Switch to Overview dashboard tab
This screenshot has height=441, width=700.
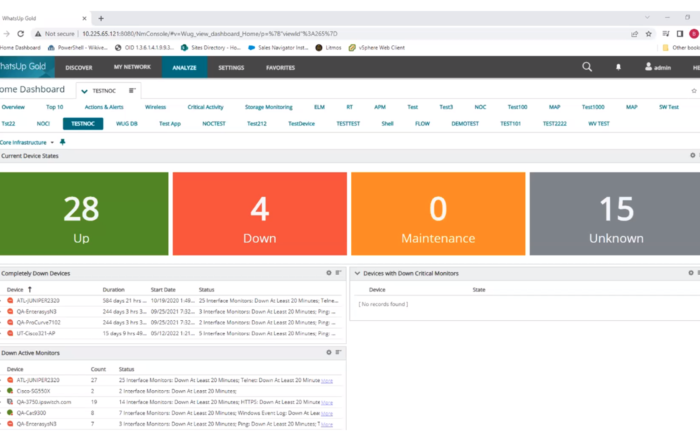click(13, 107)
